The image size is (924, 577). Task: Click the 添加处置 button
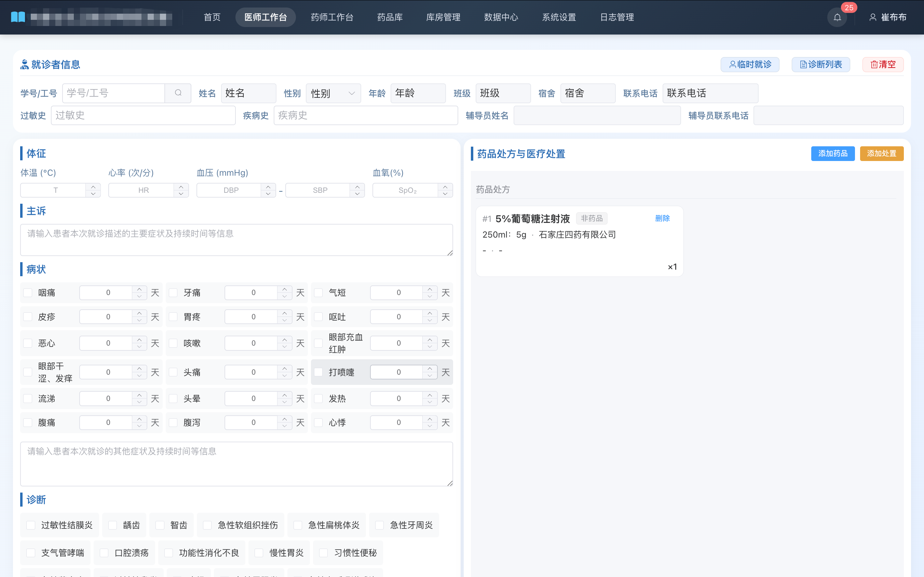point(882,153)
